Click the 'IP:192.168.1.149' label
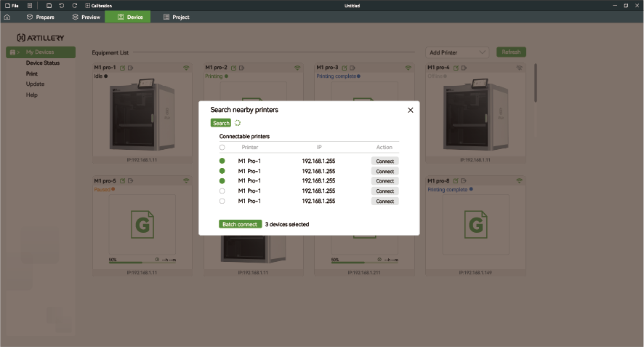This screenshot has width=644, height=347. (x=475, y=273)
